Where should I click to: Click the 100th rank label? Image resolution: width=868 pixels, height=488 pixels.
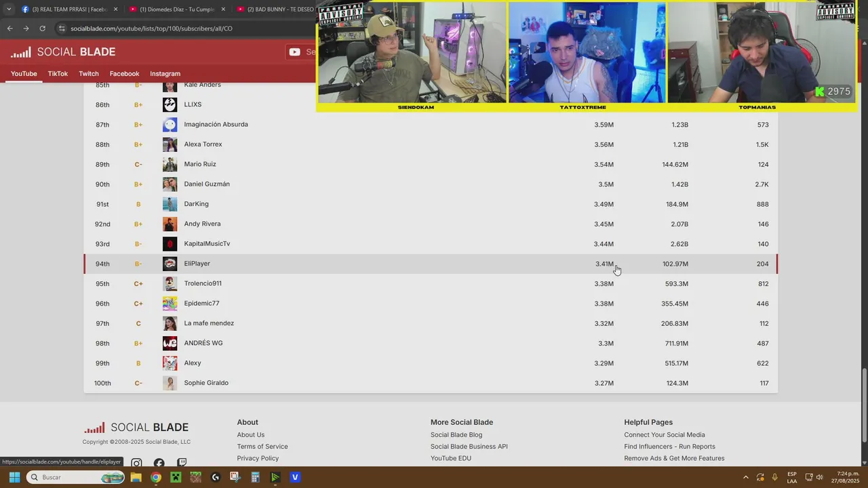(102, 383)
